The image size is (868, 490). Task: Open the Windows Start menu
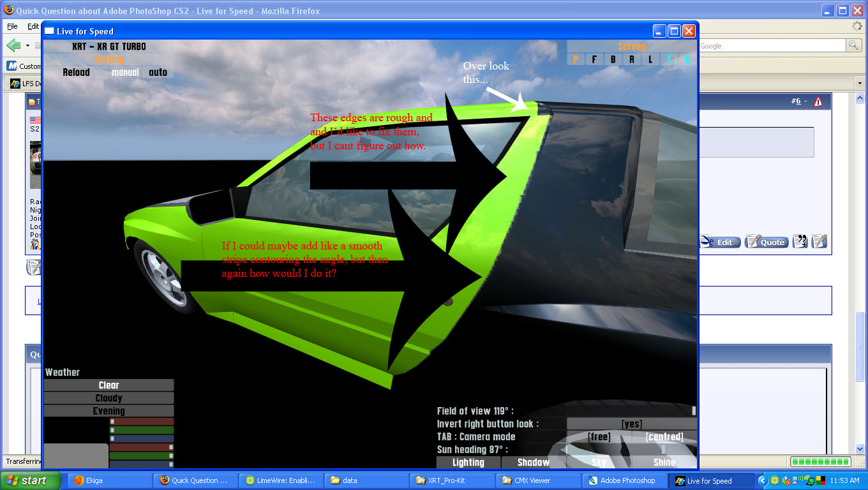[30, 480]
